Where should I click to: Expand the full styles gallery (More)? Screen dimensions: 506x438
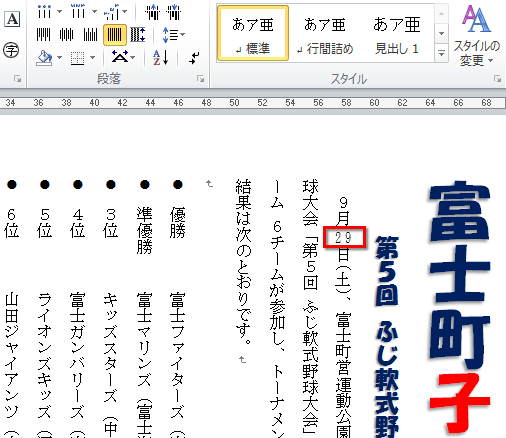[x=441, y=53]
